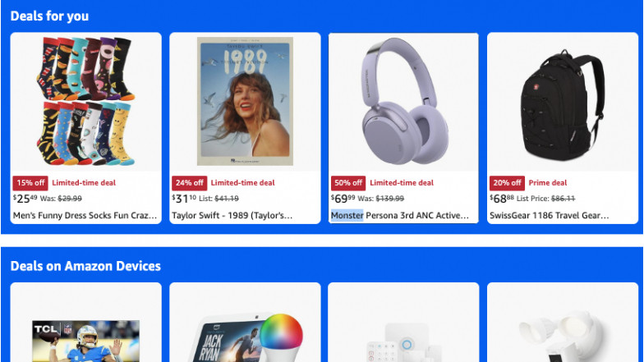Viewport: 644px width, 362px height.
Task: Open the white floodlight camera image
Action: coord(560,337)
